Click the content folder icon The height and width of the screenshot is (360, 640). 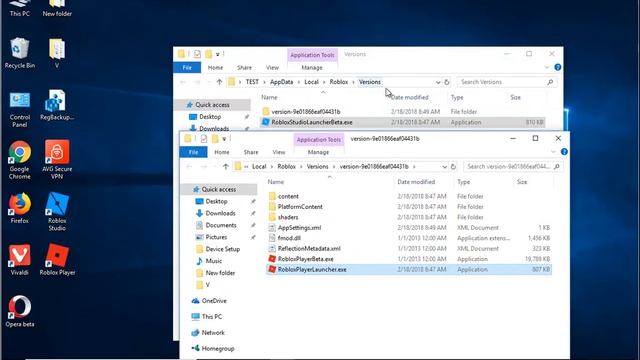coord(272,196)
